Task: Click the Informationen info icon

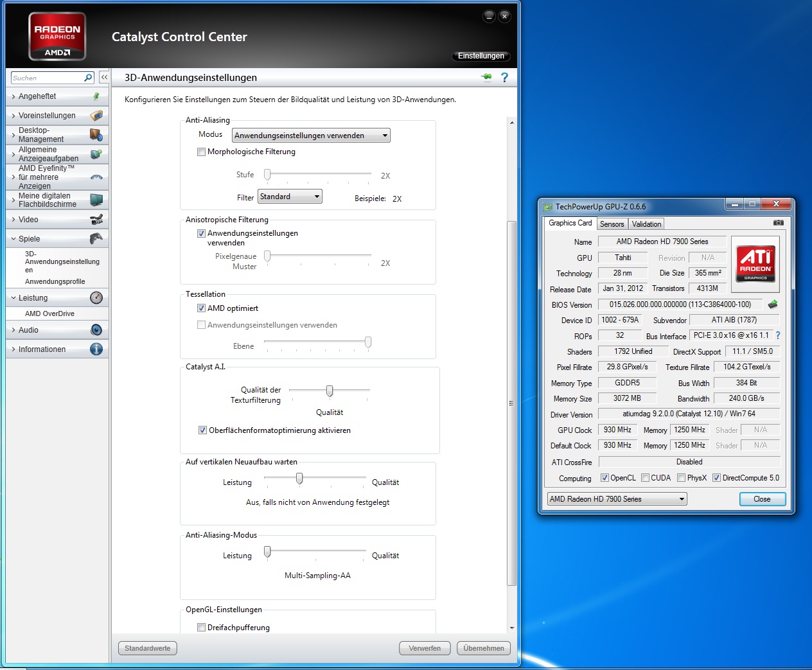Action: [x=96, y=349]
